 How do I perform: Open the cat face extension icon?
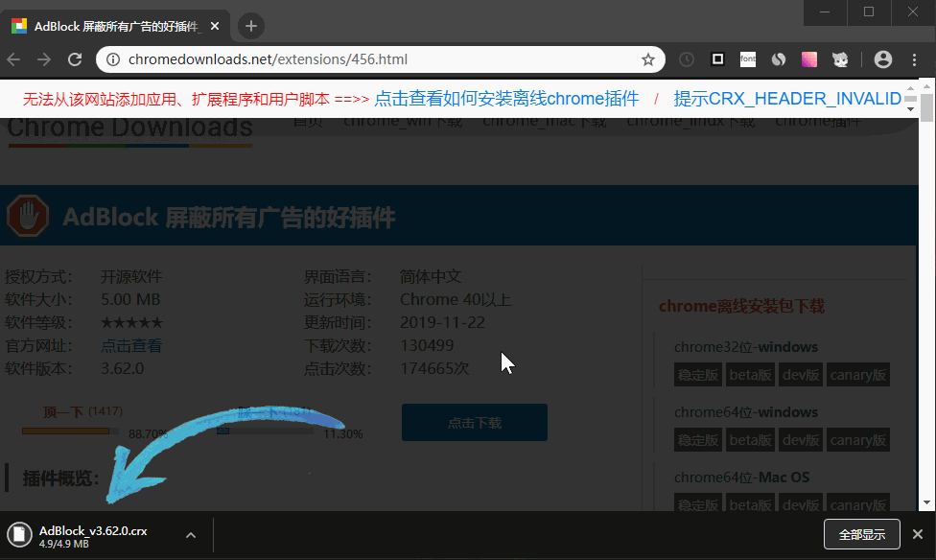pyautogui.click(x=840, y=59)
